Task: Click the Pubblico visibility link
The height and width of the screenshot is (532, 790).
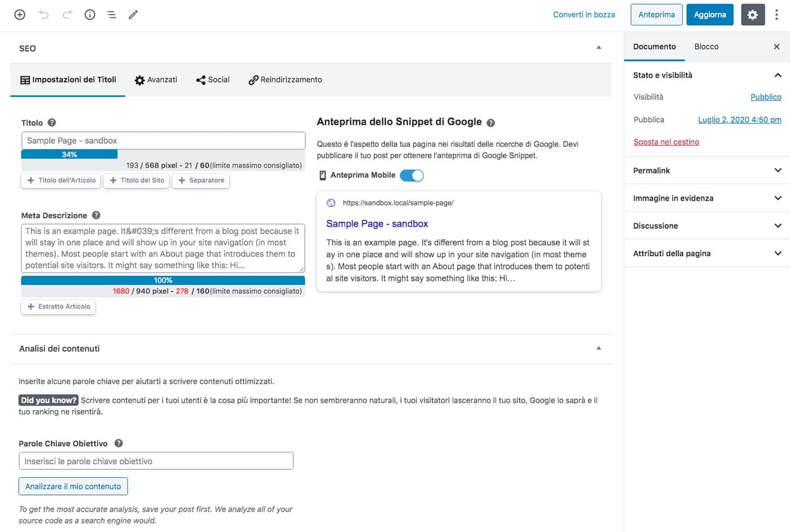Action: [766, 97]
